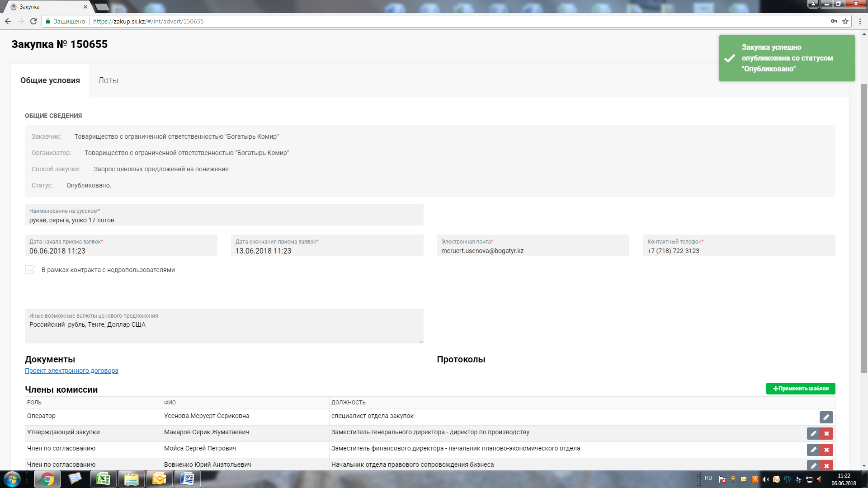The width and height of the screenshot is (868, 488).
Task: Remove Мойса Сергей Петрович from commission
Action: click(826, 450)
